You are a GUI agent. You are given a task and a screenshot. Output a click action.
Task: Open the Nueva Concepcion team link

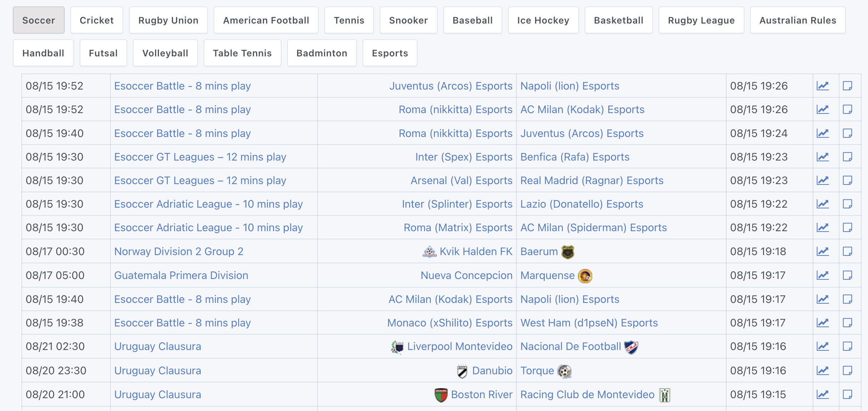[x=467, y=275]
